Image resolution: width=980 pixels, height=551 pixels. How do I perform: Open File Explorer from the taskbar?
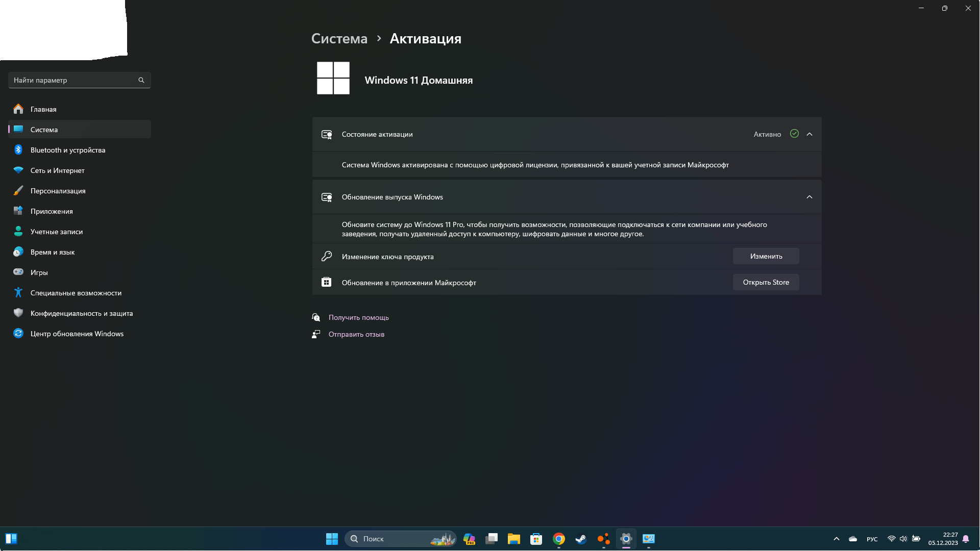point(514,539)
